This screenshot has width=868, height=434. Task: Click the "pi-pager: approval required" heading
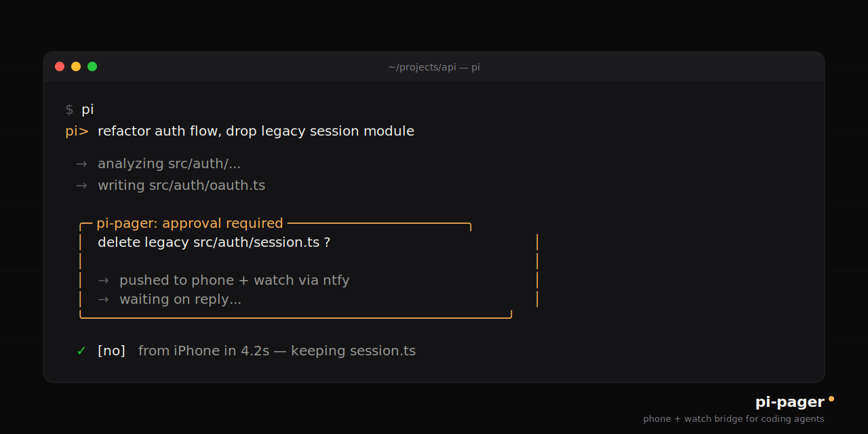click(190, 223)
